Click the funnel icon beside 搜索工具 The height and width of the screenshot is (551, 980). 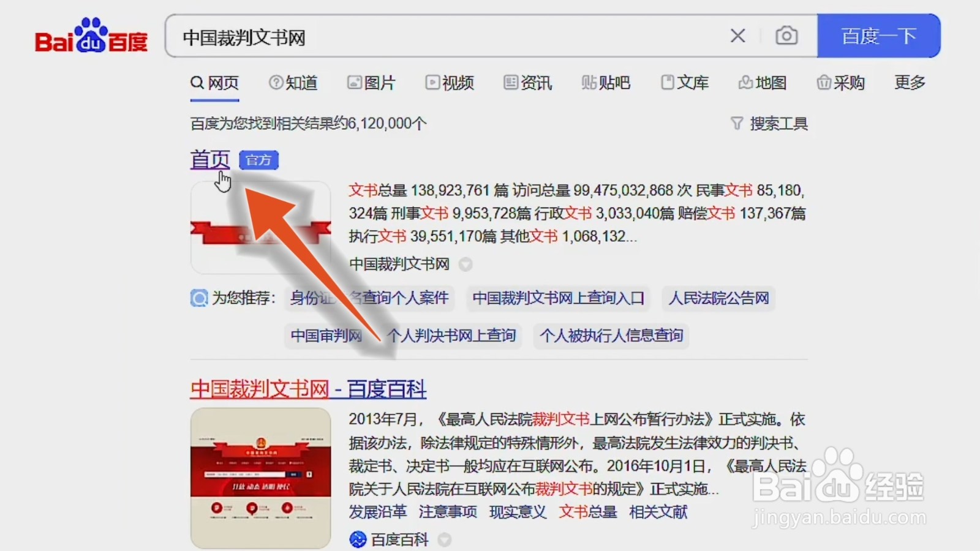737,124
